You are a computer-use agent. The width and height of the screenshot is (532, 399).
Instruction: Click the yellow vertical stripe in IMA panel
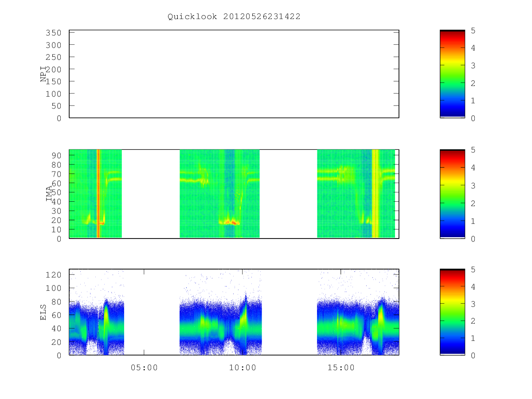click(376, 194)
